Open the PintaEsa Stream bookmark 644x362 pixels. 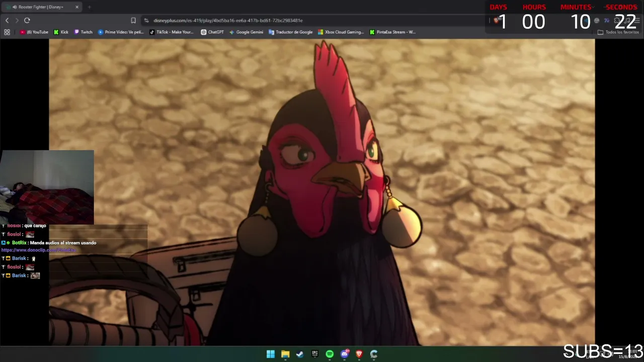click(392, 32)
